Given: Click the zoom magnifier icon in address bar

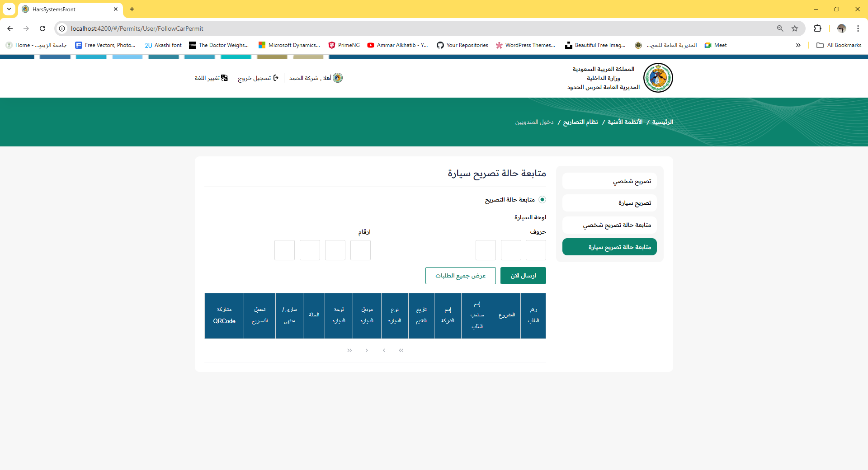Looking at the screenshot, I should pos(780,28).
